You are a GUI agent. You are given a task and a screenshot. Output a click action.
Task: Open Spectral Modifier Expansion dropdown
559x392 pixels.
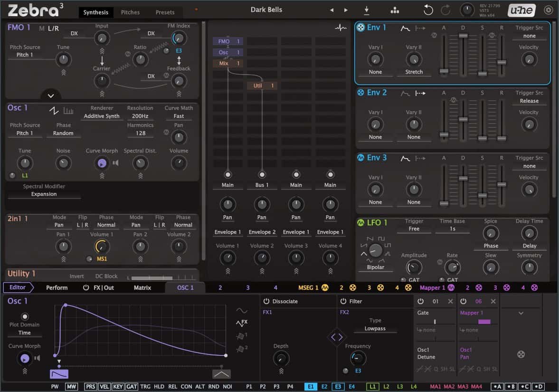click(x=44, y=194)
